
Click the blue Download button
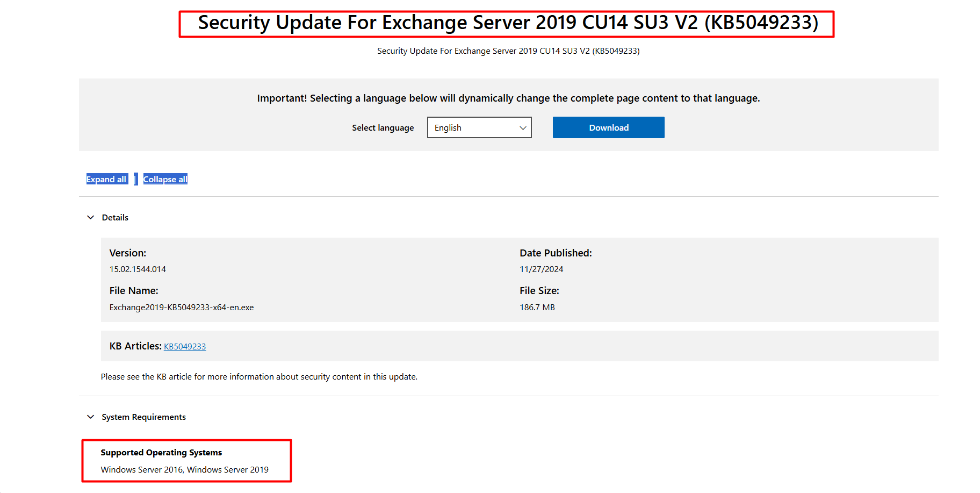(609, 127)
